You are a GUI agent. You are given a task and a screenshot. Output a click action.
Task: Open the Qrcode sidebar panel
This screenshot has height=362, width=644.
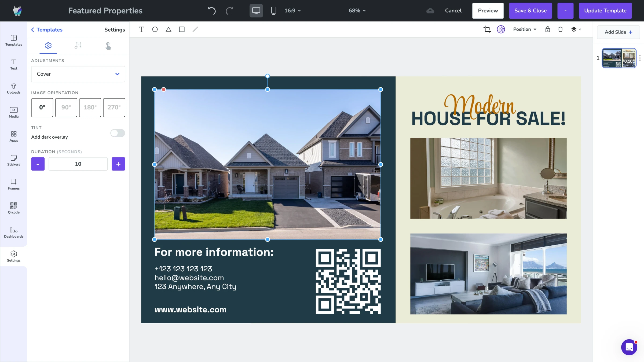tap(14, 209)
